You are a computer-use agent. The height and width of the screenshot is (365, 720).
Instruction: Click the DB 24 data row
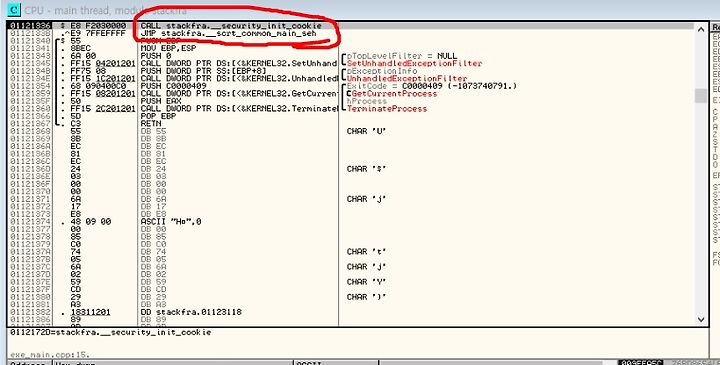[x=153, y=169]
